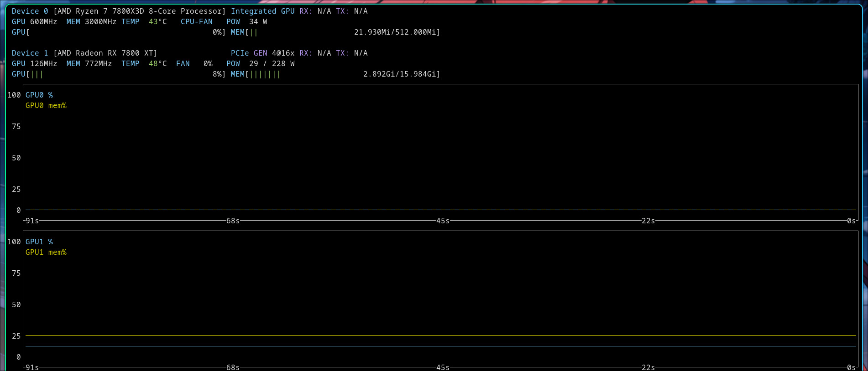Click the "0s" time label under the GPU0 chart

(x=852, y=221)
